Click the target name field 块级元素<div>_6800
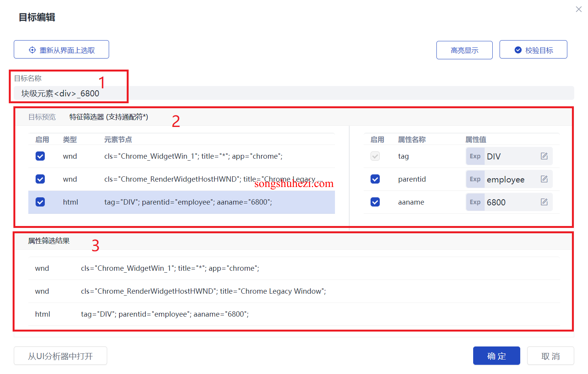Viewport: 588px width, 374px height. pos(294,93)
